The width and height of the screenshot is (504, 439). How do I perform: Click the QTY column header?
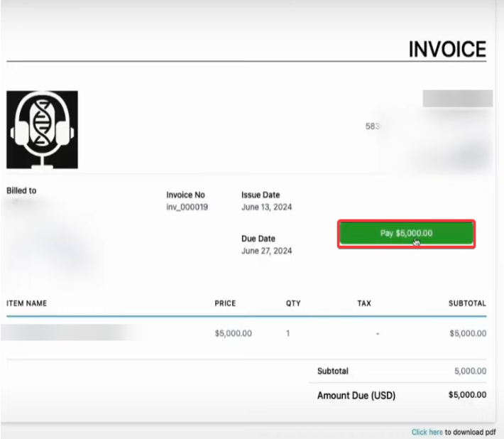(293, 303)
